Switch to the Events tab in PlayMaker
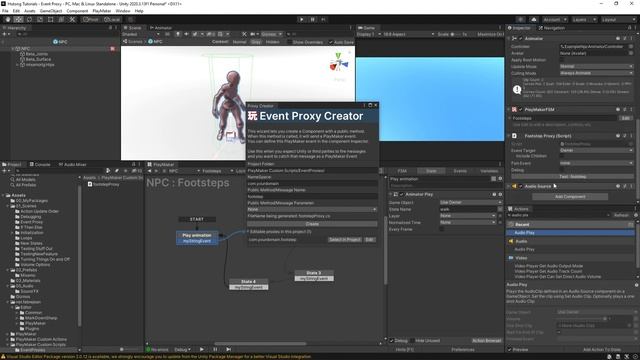This screenshot has width=640, height=360. [x=460, y=171]
